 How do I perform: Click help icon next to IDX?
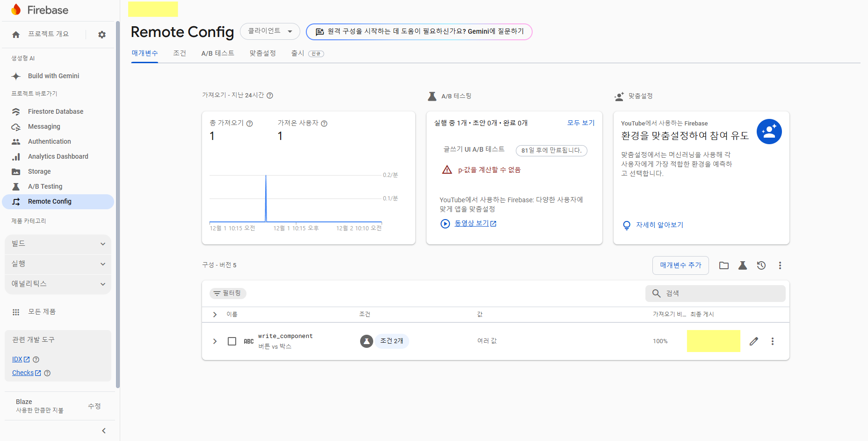click(36, 360)
